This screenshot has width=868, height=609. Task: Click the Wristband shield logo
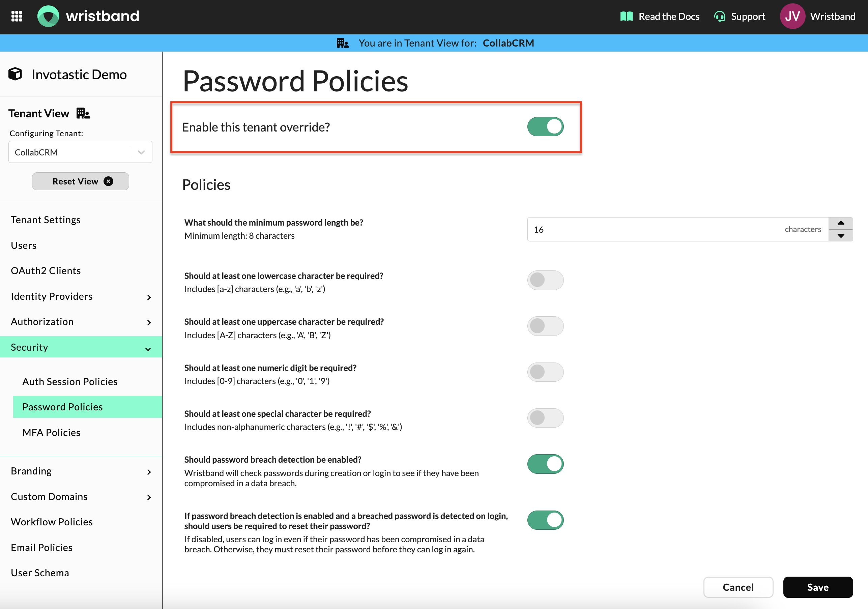point(48,16)
